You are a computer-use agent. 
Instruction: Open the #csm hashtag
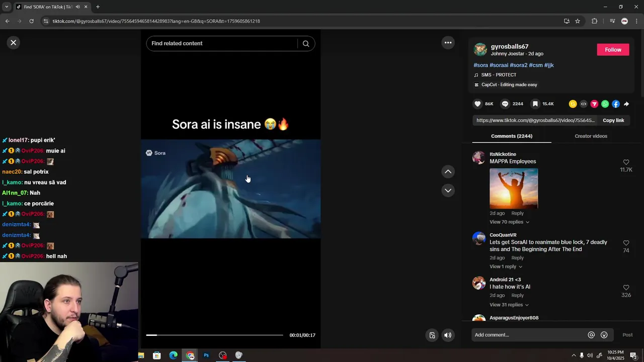[x=535, y=65]
